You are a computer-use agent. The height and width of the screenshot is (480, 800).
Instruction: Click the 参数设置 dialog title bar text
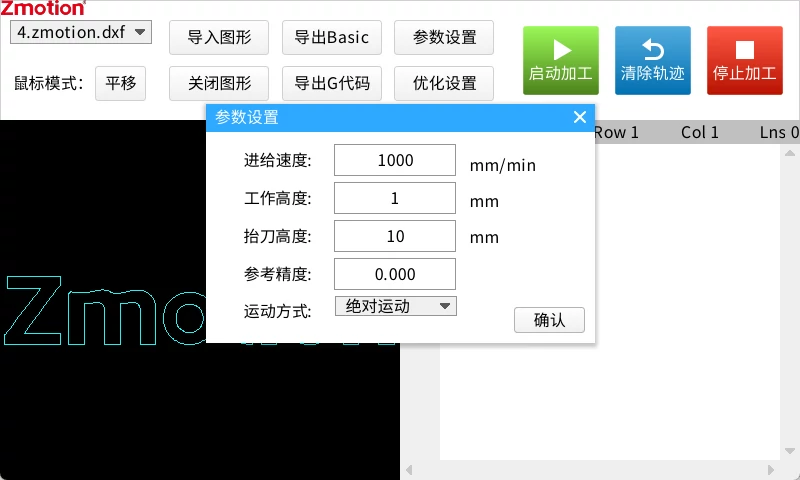(246, 117)
